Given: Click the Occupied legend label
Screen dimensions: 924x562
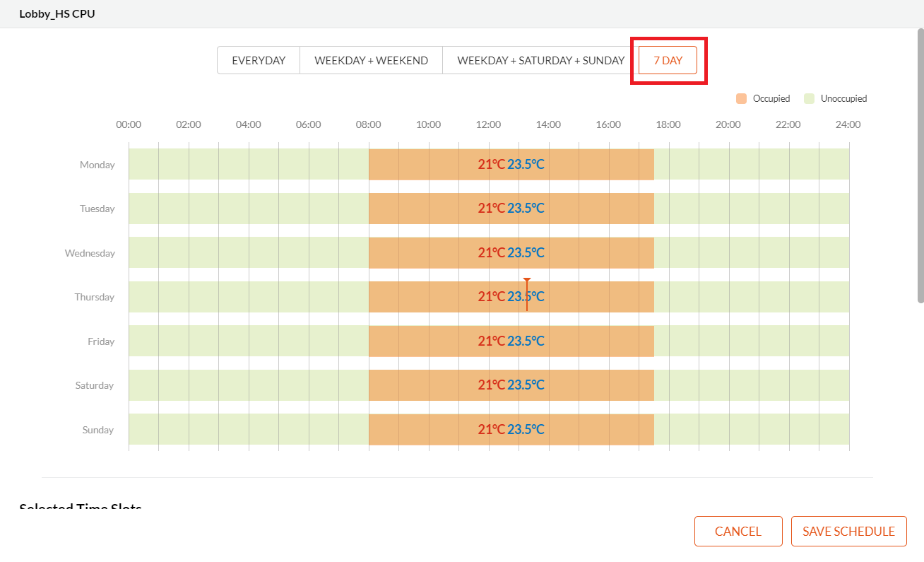Looking at the screenshot, I should click(771, 98).
